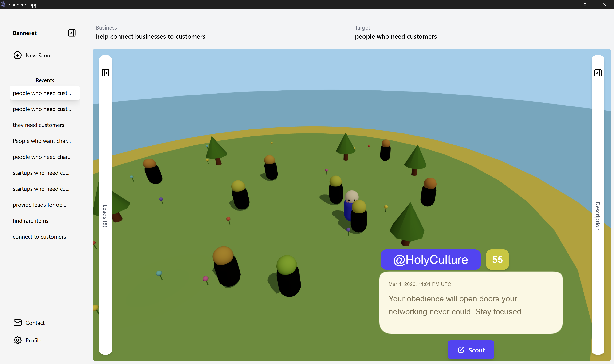Screen dimensions: 614x364
Task: Click the Contact envelope icon
Action: click(x=17, y=323)
